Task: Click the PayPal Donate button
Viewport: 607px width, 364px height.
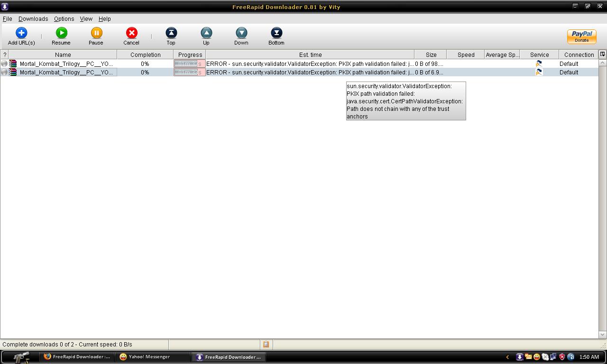Action: (581, 36)
